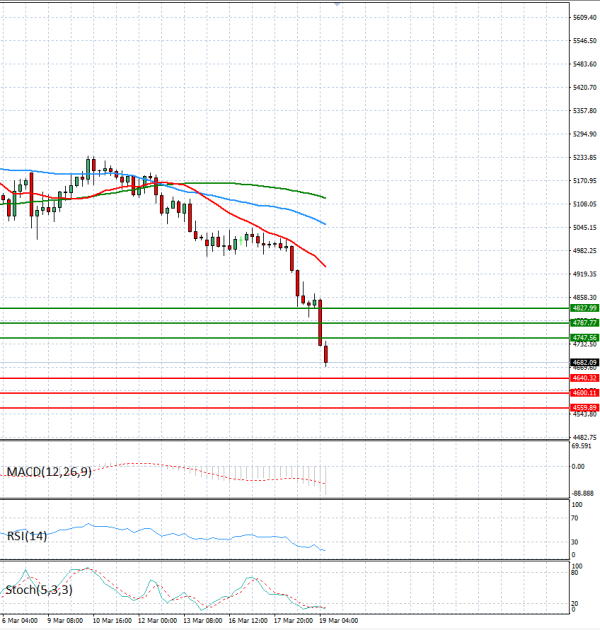Viewport: 600px width, 630px height.
Task: Click the 5609.40 price scale label
Action: (558, 18)
